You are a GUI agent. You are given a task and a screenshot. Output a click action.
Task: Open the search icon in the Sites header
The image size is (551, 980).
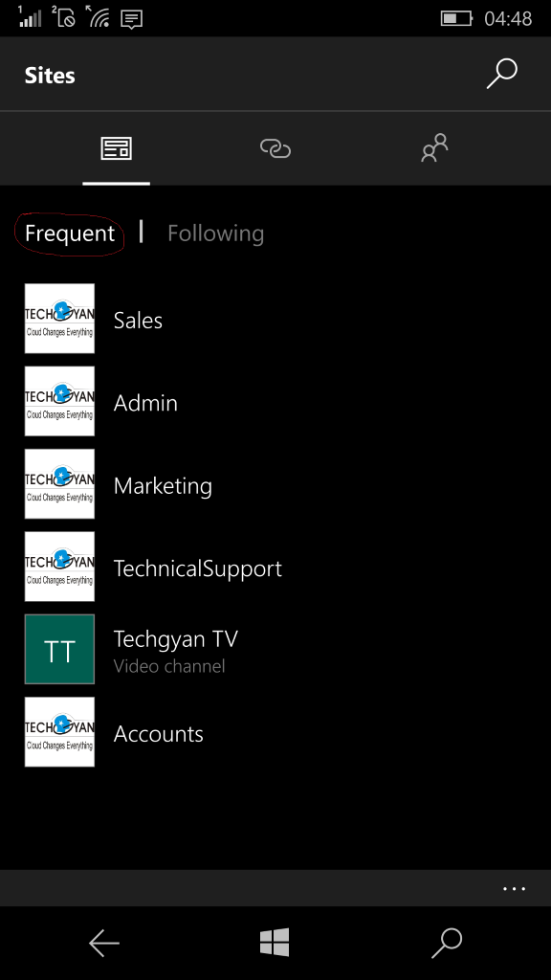pyautogui.click(x=501, y=74)
